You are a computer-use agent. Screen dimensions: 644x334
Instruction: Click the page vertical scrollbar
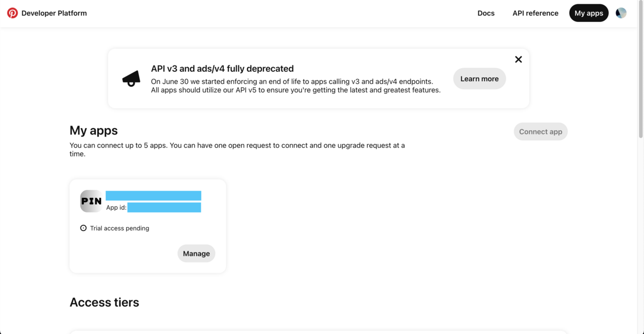point(640,70)
